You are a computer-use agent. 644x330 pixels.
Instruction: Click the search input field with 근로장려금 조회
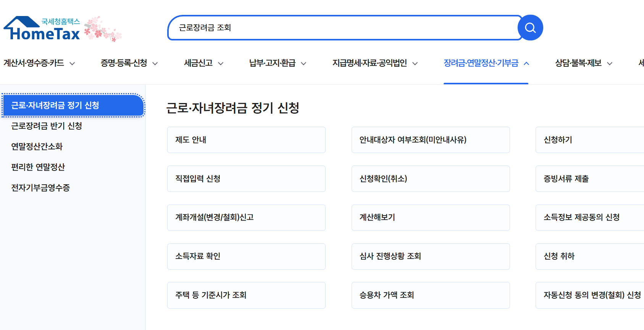[345, 27]
